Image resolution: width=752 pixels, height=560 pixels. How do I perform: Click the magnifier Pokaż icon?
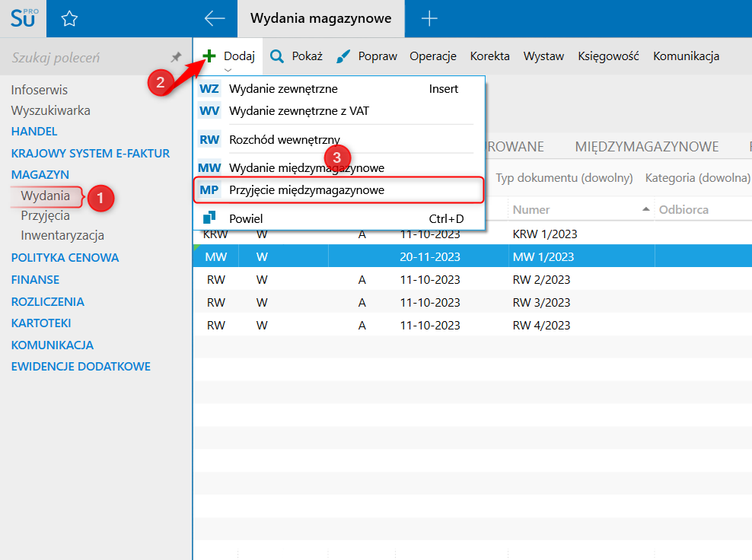[278, 56]
